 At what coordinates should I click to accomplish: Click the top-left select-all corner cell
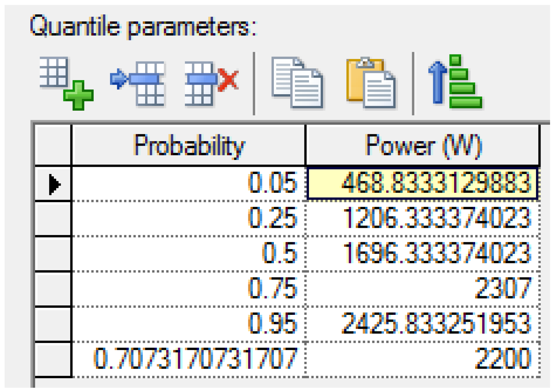(53, 145)
